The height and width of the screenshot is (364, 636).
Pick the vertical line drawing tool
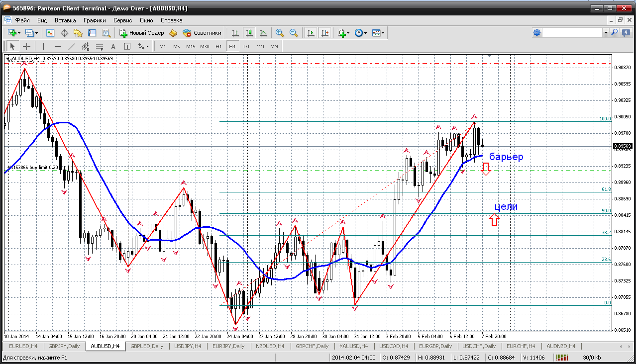click(43, 46)
